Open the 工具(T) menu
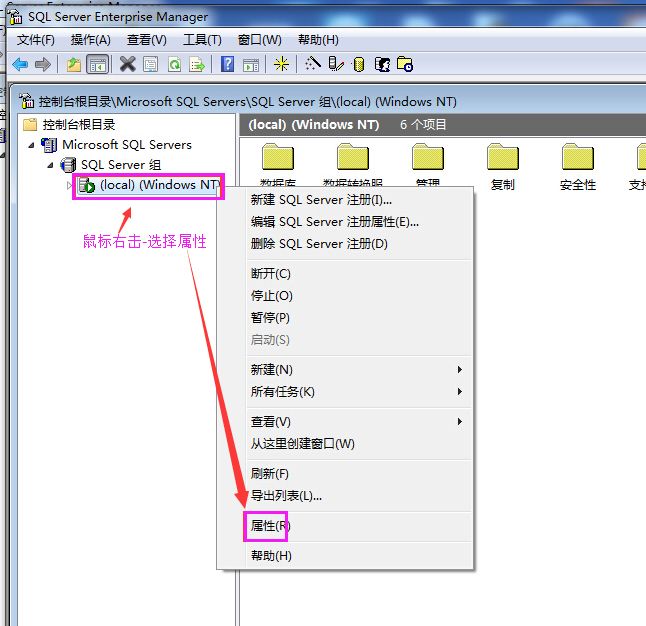The height and width of the screenshot is (626, 646). pos(202,40)
